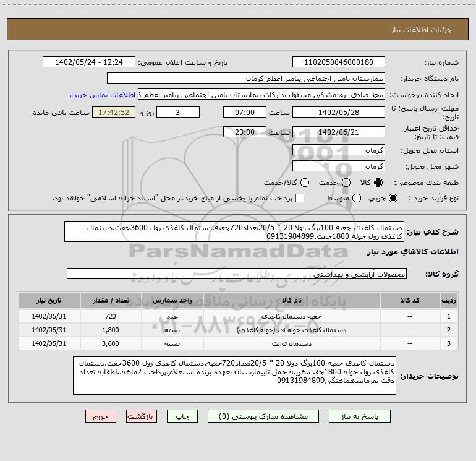Click the استان محل تحویل field
This screenshot has height=461, width=476.
(x=338, y=150)
